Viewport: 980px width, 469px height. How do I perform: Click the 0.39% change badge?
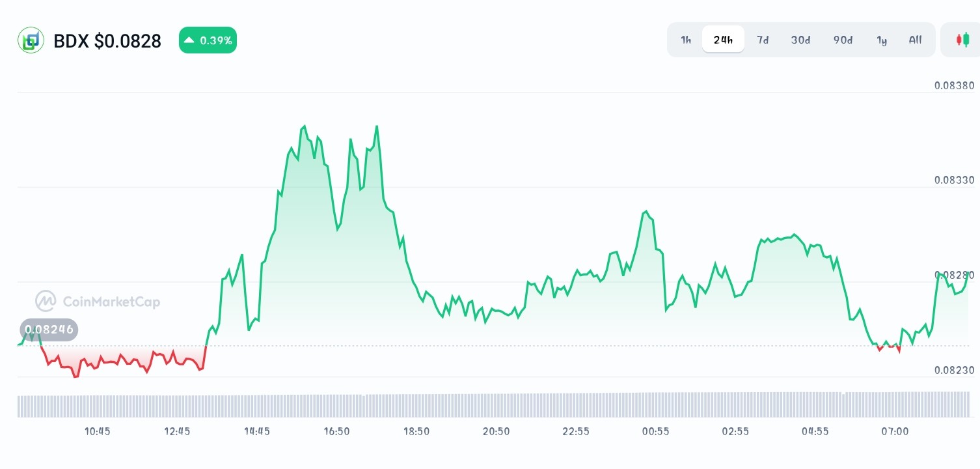(208, 40)
